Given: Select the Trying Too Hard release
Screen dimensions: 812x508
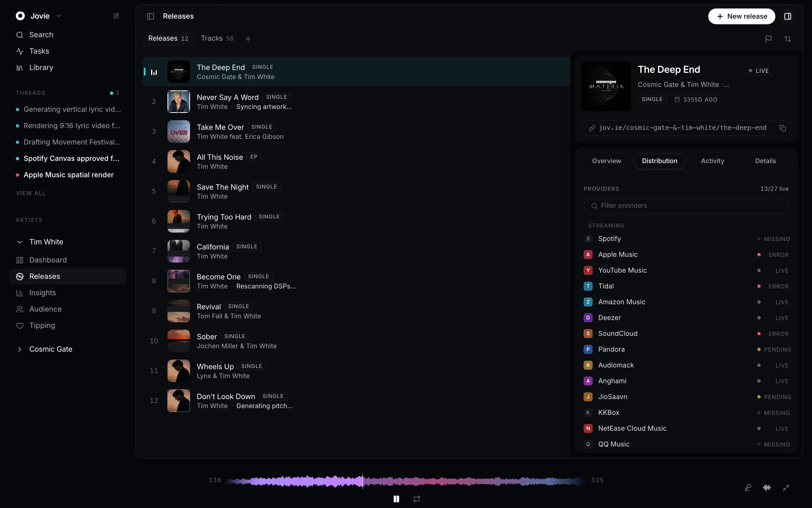Looking at the screenshot, I should [x=356, y=222].
